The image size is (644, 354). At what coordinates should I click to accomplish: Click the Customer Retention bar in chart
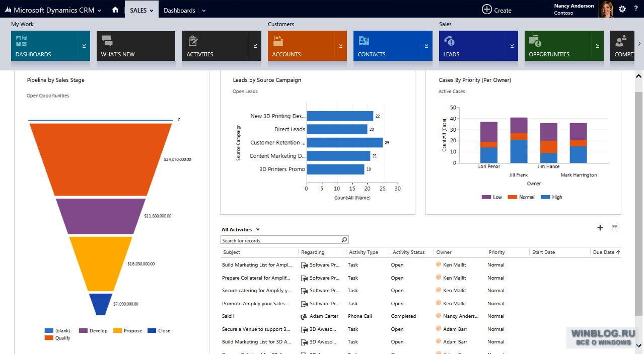coord(344,143)
